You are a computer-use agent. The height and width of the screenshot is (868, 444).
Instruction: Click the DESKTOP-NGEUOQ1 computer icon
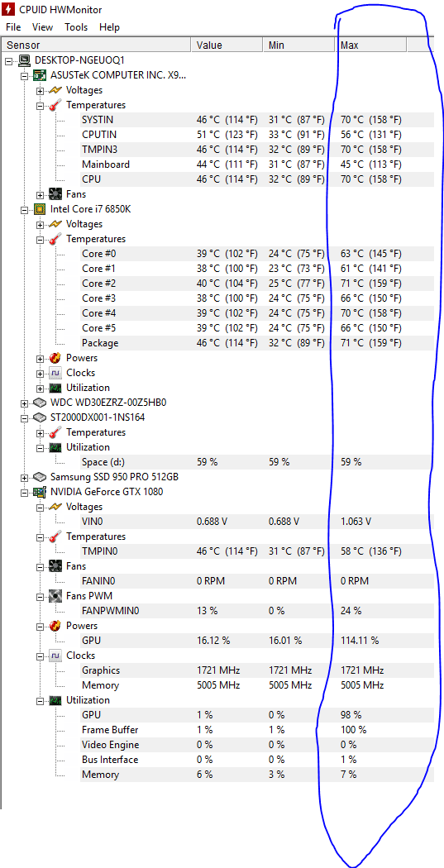coord(24,60)
